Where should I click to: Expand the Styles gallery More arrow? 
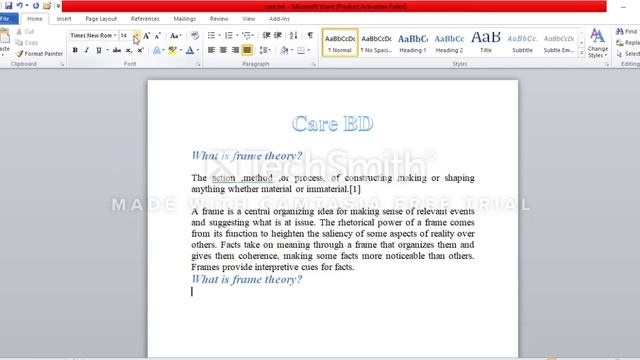(x=581, y=53)
